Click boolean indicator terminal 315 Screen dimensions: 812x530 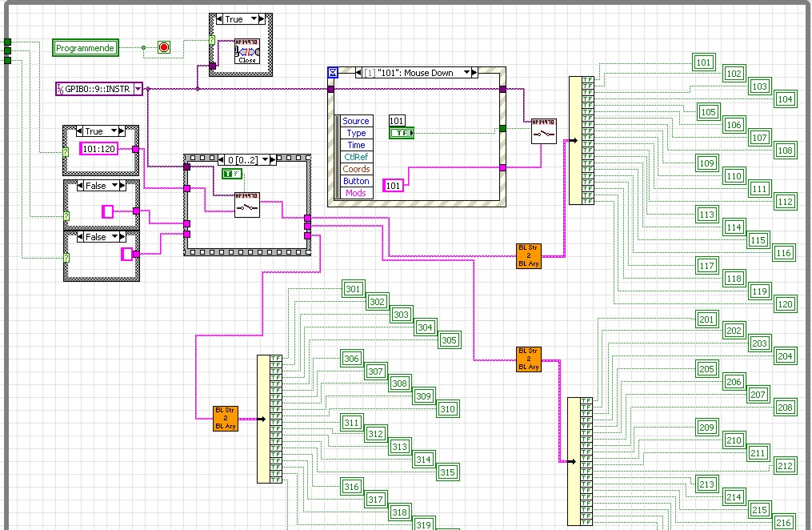coord(447,472)
